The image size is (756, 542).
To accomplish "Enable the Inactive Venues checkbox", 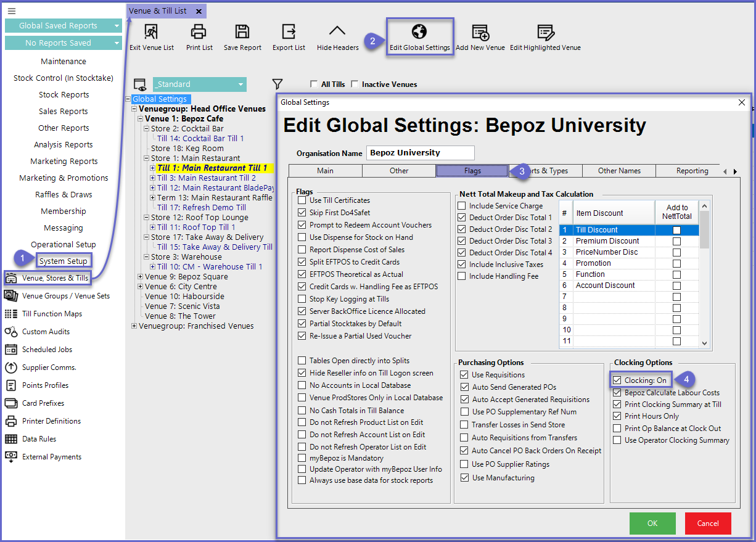I will [x=355, y=84].
